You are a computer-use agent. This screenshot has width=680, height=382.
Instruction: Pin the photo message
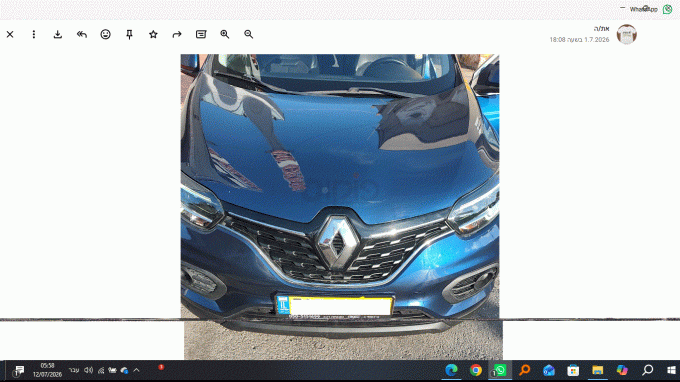(129, 34)
